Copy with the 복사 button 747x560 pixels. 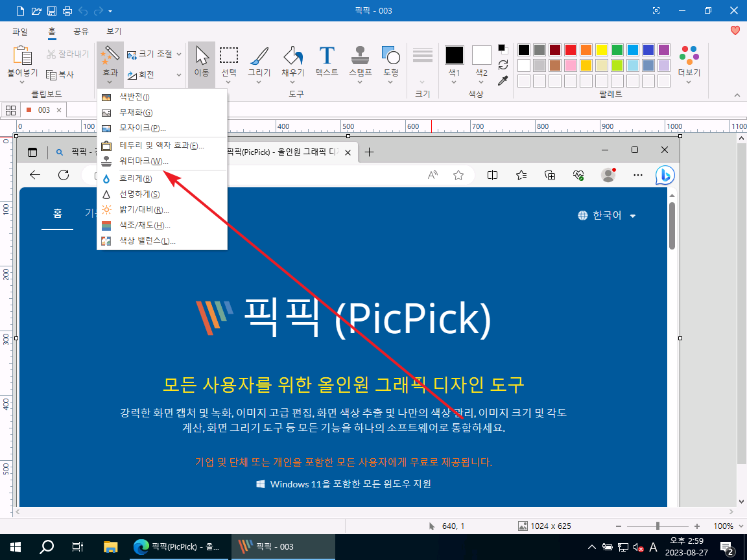point(60,75)
